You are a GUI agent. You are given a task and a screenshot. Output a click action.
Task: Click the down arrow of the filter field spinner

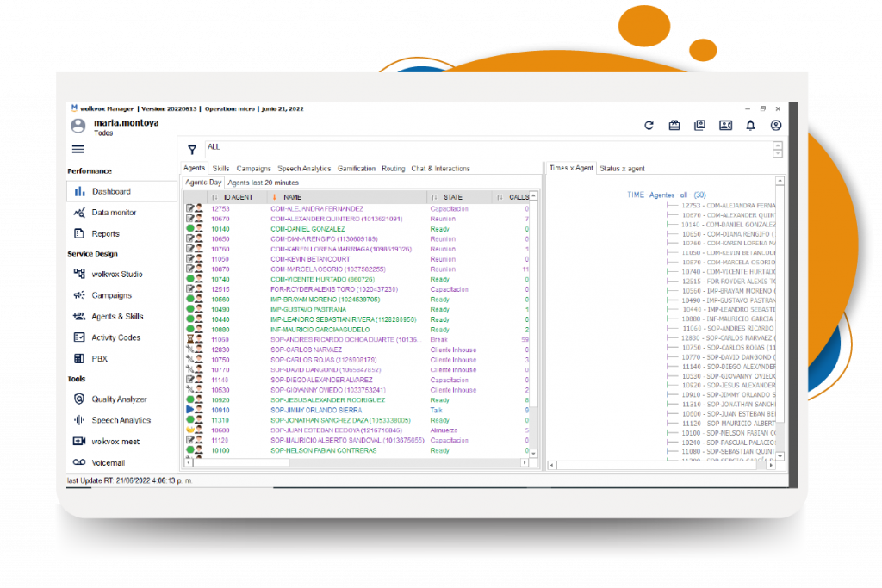tap(778, 153)
